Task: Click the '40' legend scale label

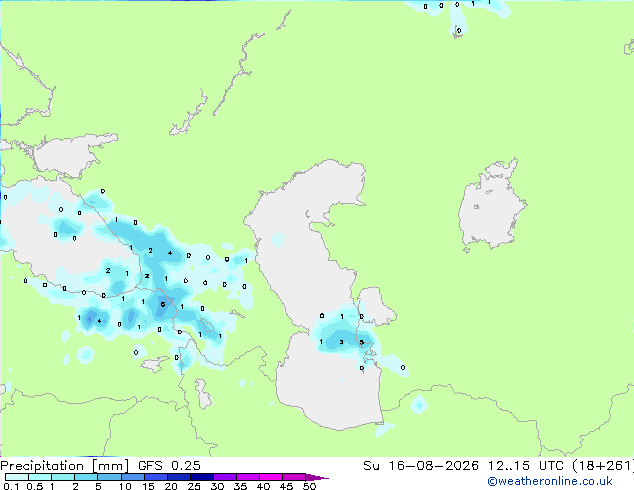Action: (263, 486)
